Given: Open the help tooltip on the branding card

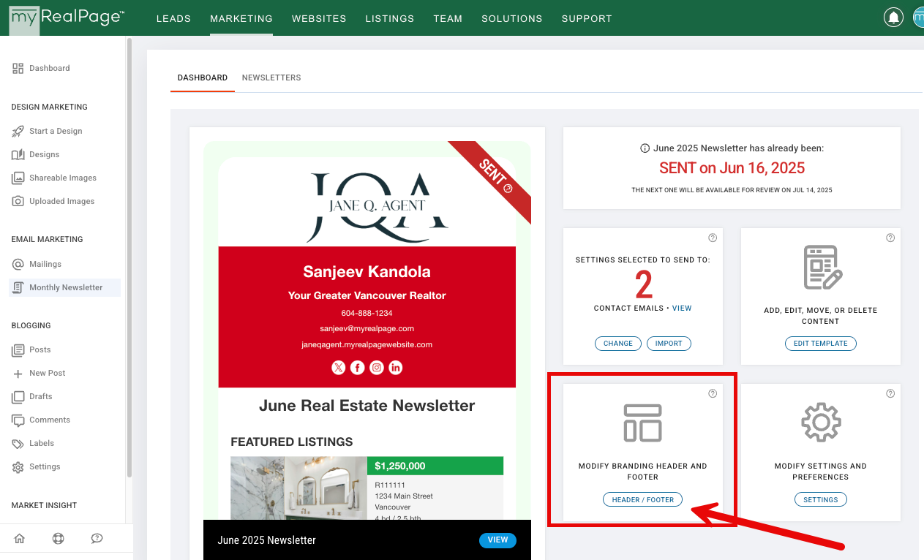Looking at the screenshot, I should click(713, 393).
